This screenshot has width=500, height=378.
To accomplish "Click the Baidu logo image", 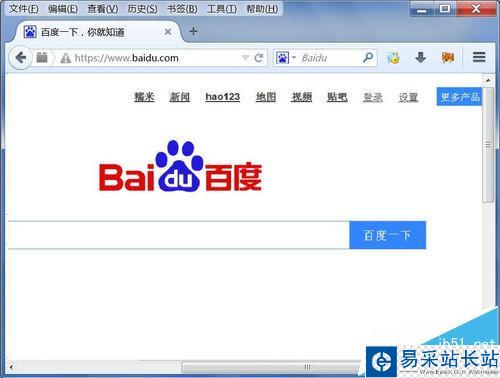I will coord(180,166).
